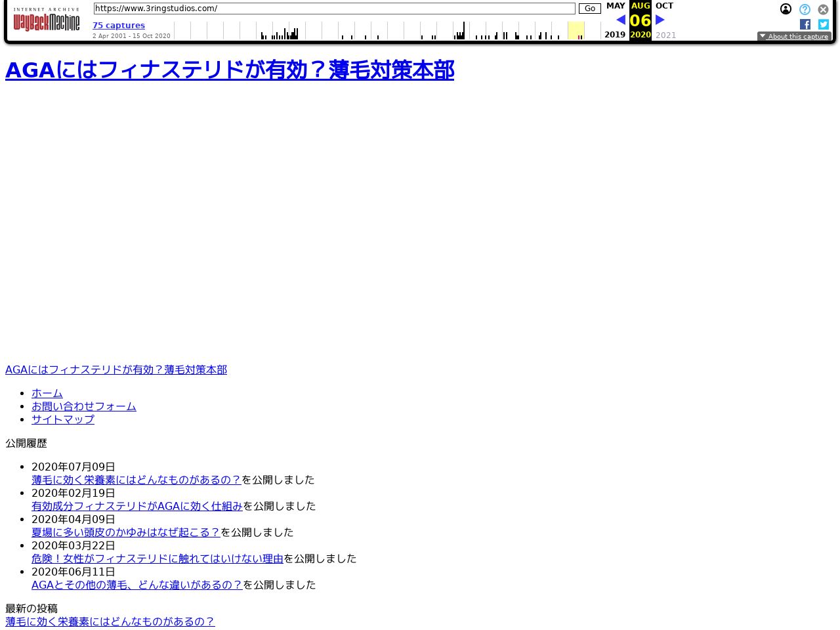
Task: Focus the Wayback URL input field
Action: (x=334, y=9)
